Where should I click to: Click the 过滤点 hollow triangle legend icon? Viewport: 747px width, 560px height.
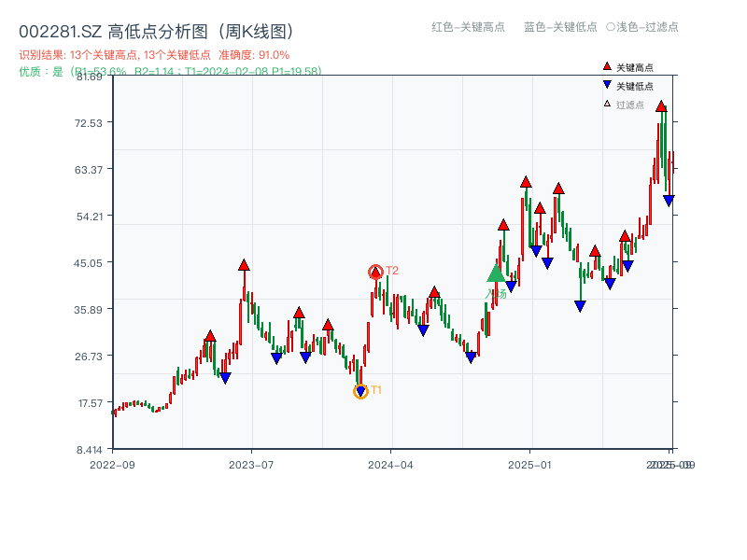click(x=607, y=105)
